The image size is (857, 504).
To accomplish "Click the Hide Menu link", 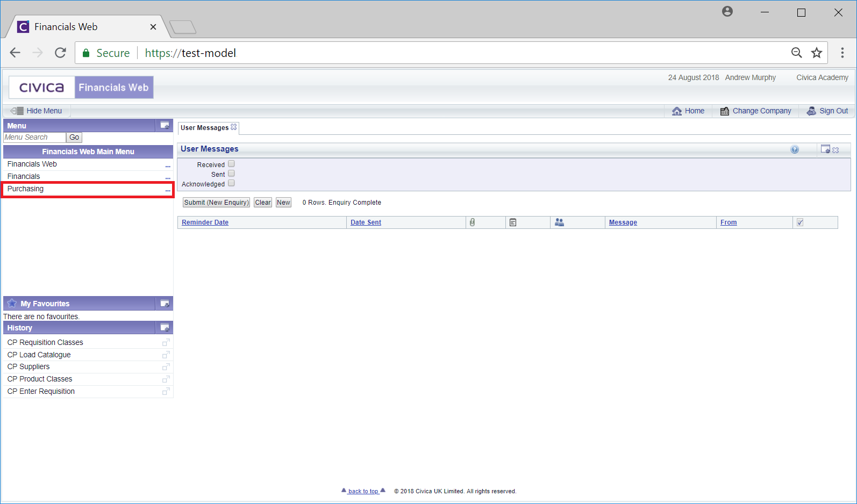I will pyautogui.click(x=44, y=111).
